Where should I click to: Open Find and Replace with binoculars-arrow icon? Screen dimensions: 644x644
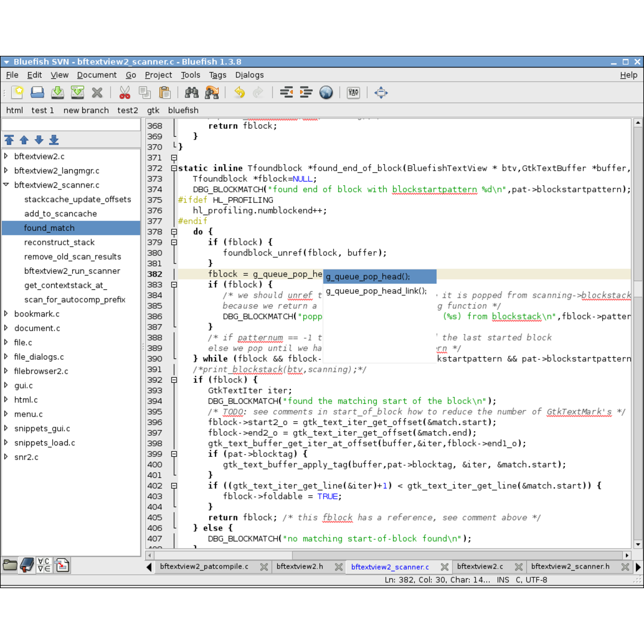(x=212, y=93)
